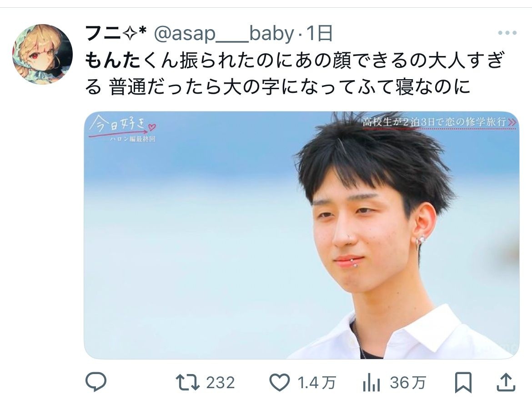Open the フニ display name
This screenshot has height=405, width=532.
point(116,33)
